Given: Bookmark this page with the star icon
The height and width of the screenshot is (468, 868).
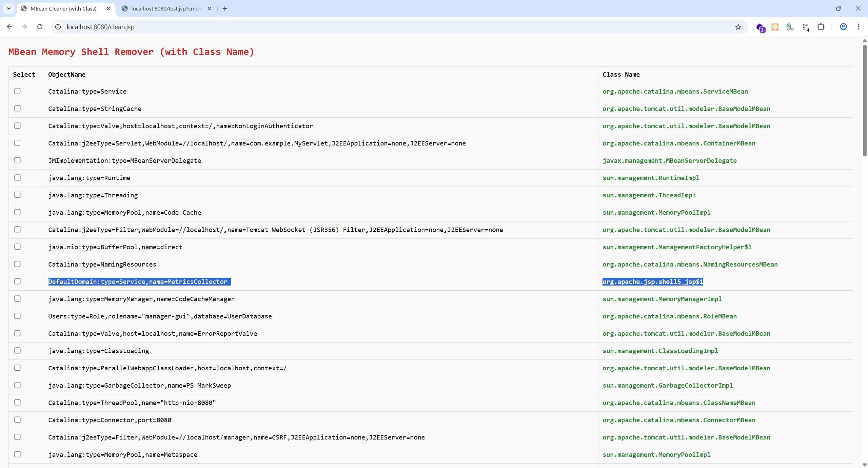Looking at the screenshot, I should 738,27.
